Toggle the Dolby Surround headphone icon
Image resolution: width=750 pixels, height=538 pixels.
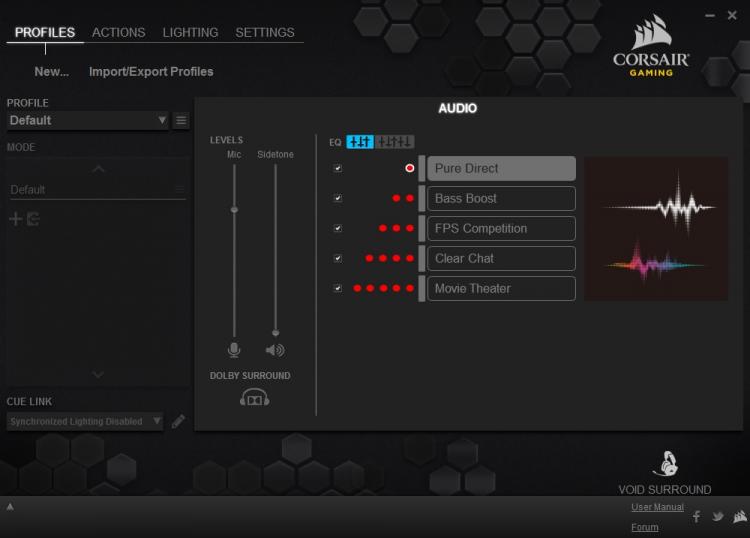pyautogui.click(x=254, y=397)
